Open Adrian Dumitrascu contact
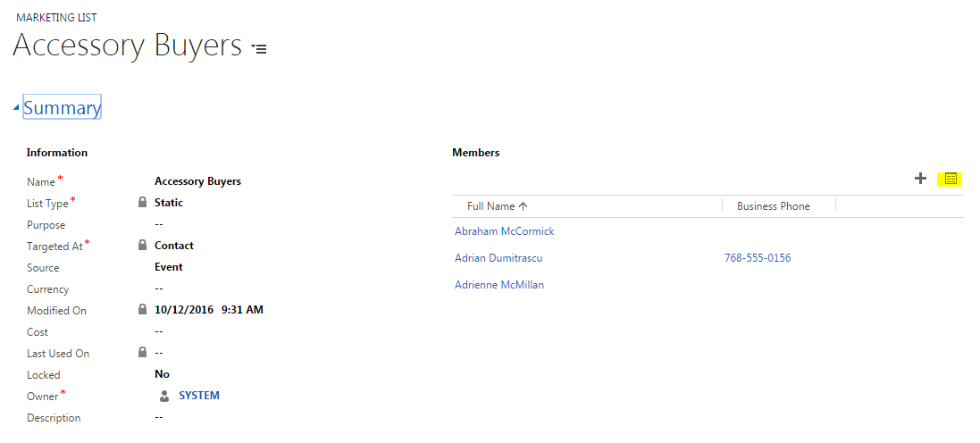Image resolution: width=980 pixels, height=443 pixels. [498, 258]
